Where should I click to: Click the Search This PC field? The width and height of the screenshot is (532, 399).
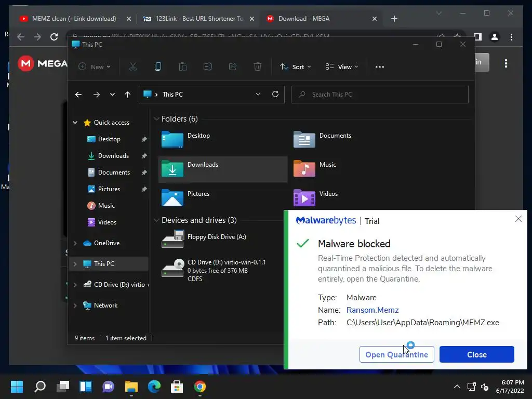pyautogui.click(x=380, y=95)
